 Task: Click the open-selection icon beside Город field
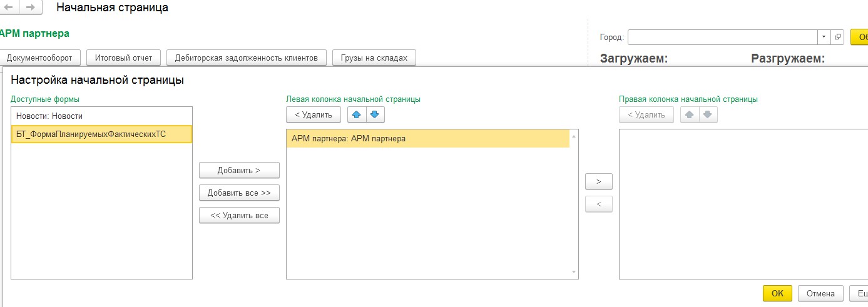click(838, 37)
